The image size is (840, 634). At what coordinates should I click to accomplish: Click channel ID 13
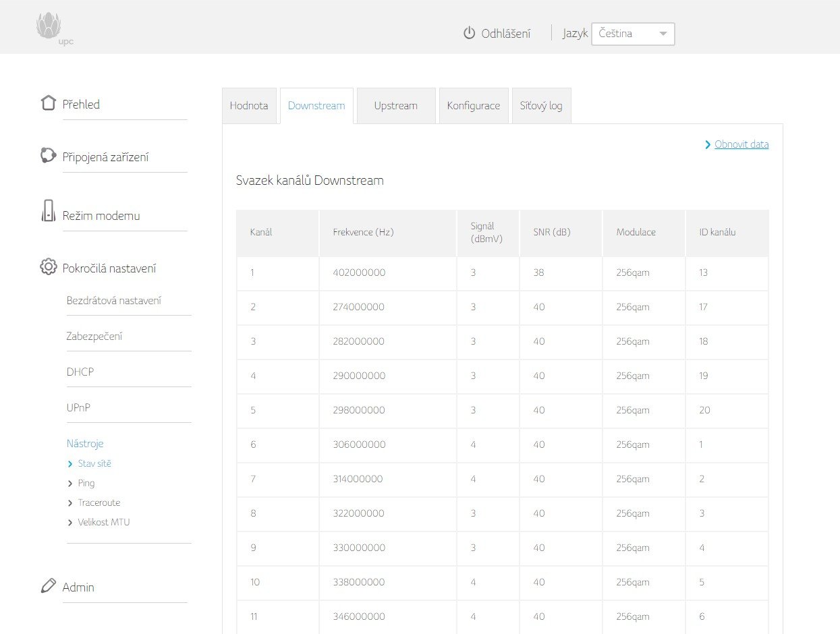click(x=704, y=273)
